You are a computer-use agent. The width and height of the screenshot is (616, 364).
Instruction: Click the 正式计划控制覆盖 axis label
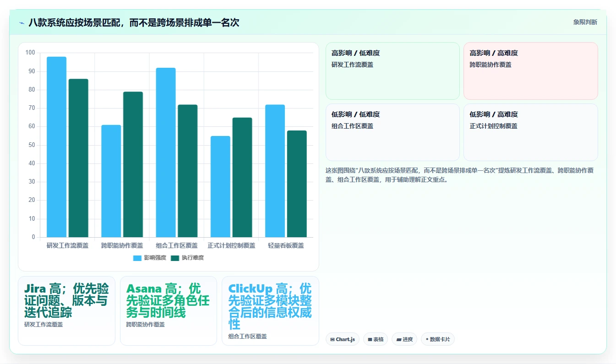(x=231, y=245)
